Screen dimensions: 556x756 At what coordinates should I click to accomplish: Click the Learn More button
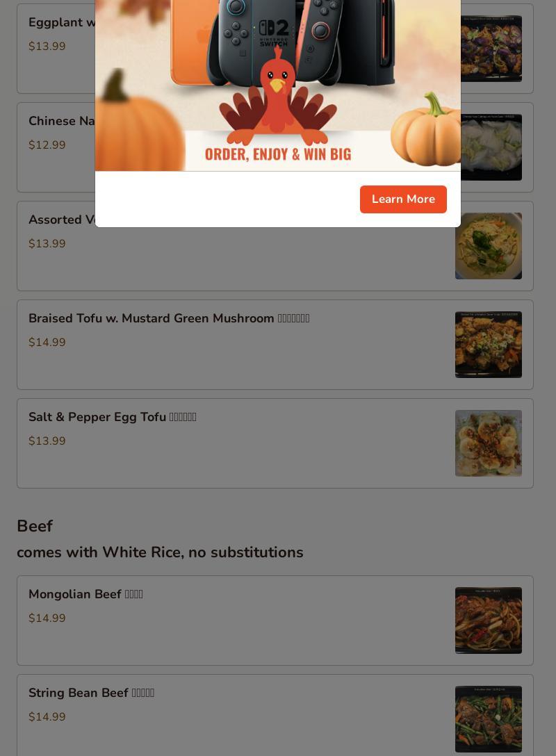pos(403,199)
